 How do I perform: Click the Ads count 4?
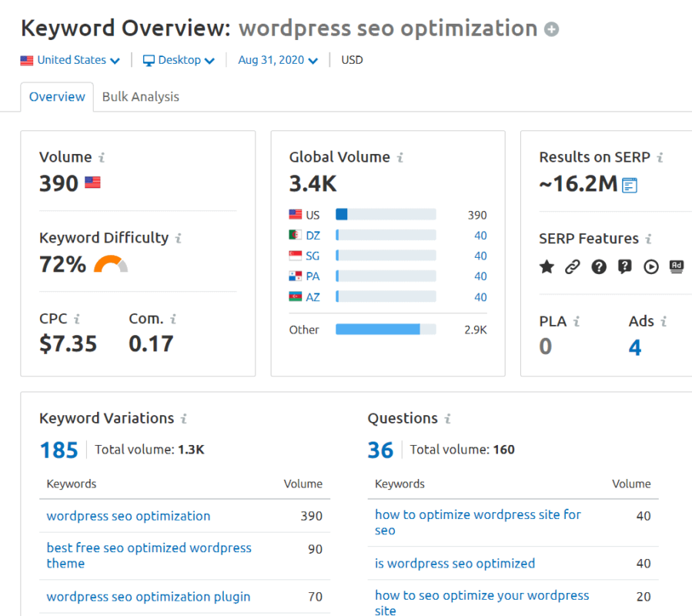[x=634, y=347]
